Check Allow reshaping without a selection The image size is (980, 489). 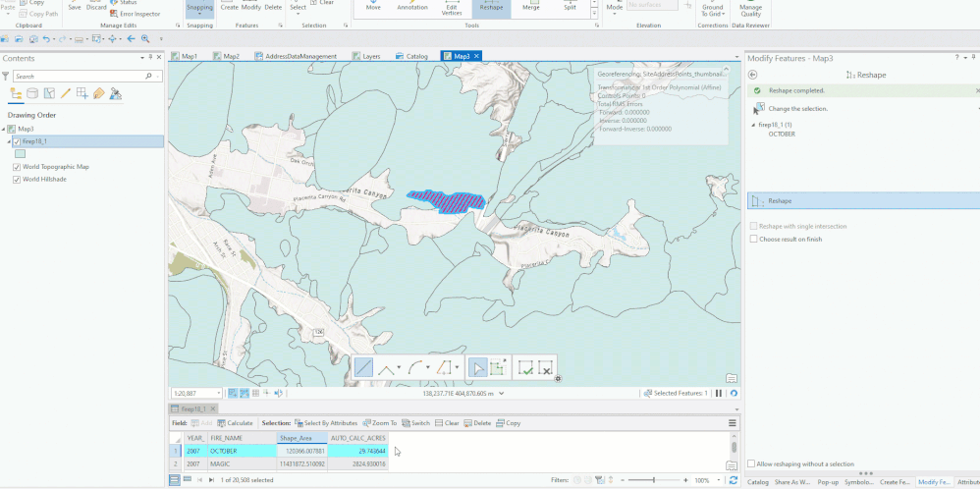(752, 463)
